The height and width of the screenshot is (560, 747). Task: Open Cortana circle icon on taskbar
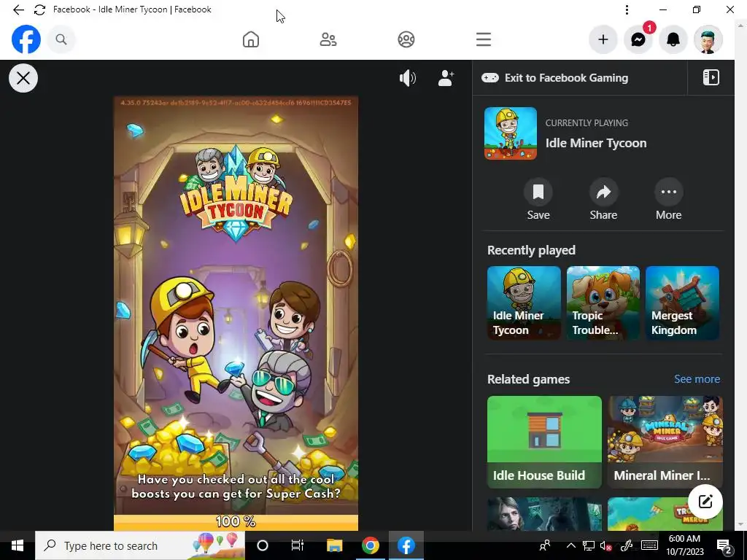263,545
